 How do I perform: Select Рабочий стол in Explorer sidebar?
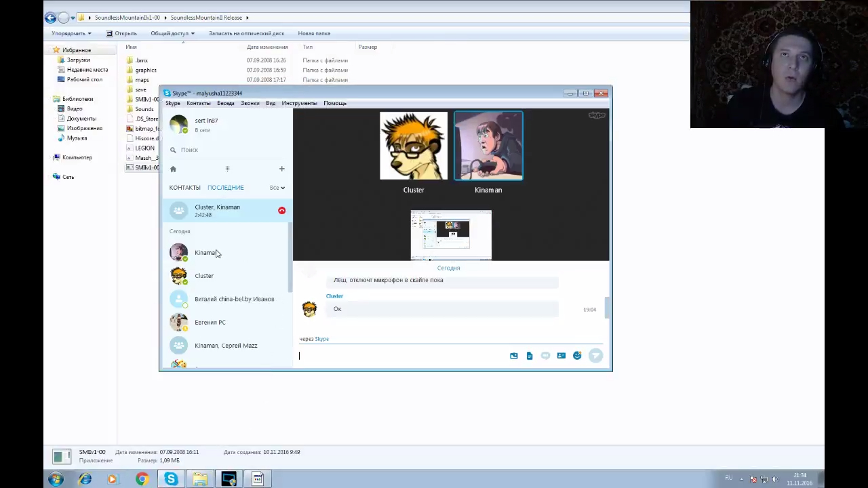coord(85,79)
